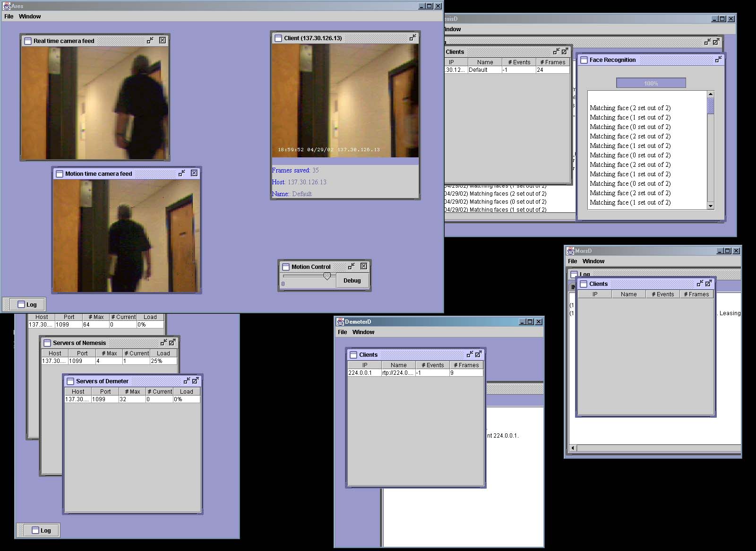Select the Default client row in NemesisD Clients
The image size is (756, 551).
pyautogui.click(x=507, y=70)
